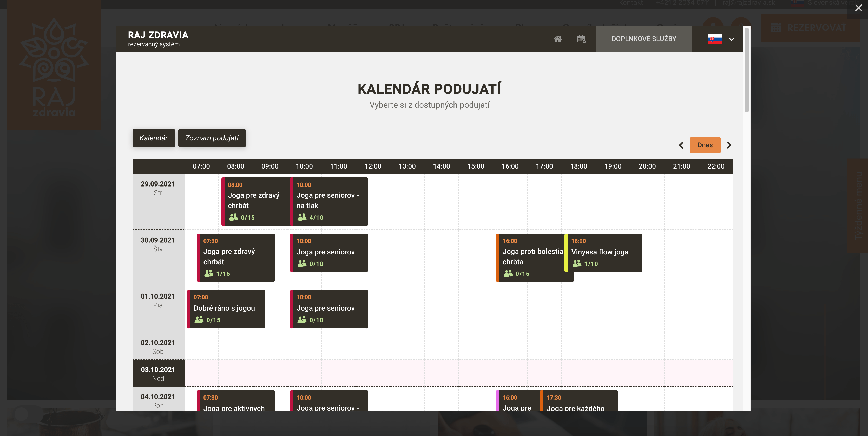Click Raj zdravia logo on background page

tap(54, 65)
